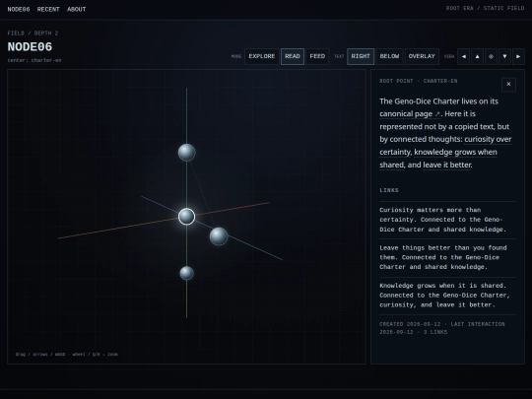Click the view up arrow button
This screenshot has width=532, height=399.
[477, 57]
